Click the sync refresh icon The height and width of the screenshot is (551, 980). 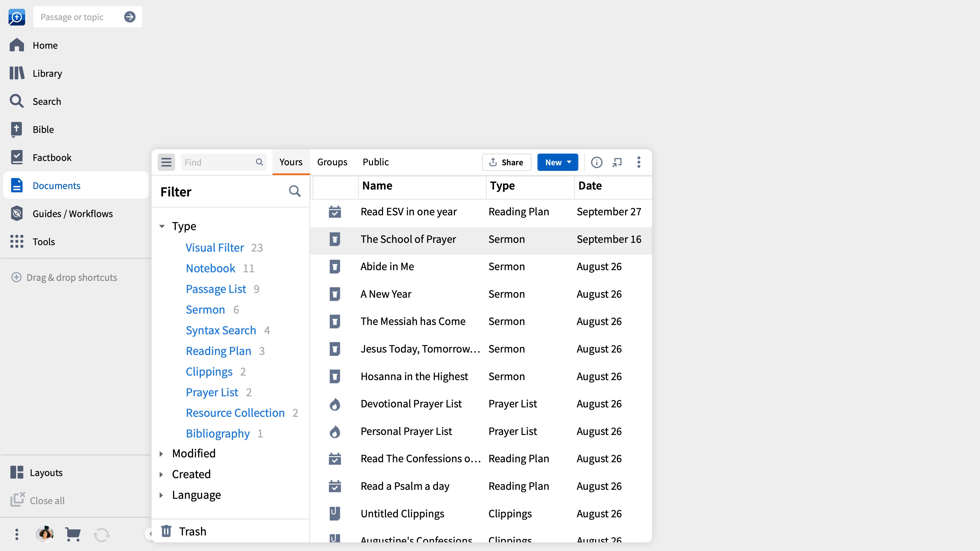pyautogui.click(x=102, y=535)
